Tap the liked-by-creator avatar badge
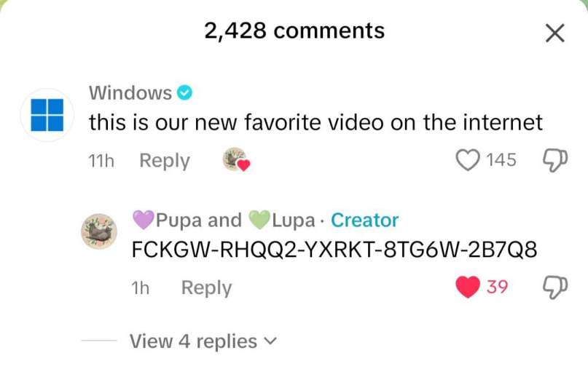This screenshot has width=588, height=369. click(x=236, y=159)
